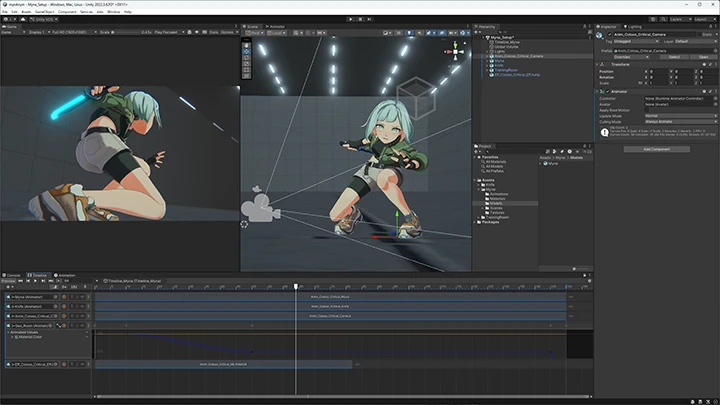Enable Apply Root Motion checkbox
This screenshot has width=720, height=405.
[x=647, y=110]
